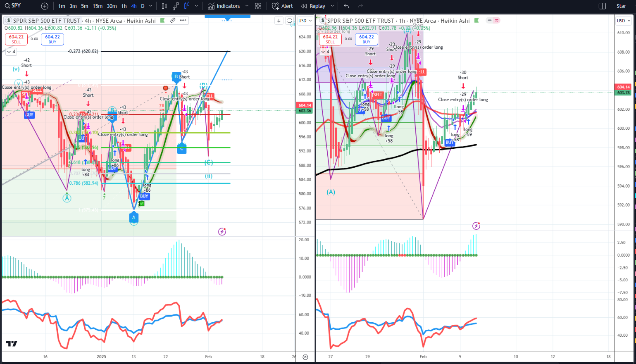Choose the Heikin Ashi chart style icon

pyautogui.click(x=186, y=6)
